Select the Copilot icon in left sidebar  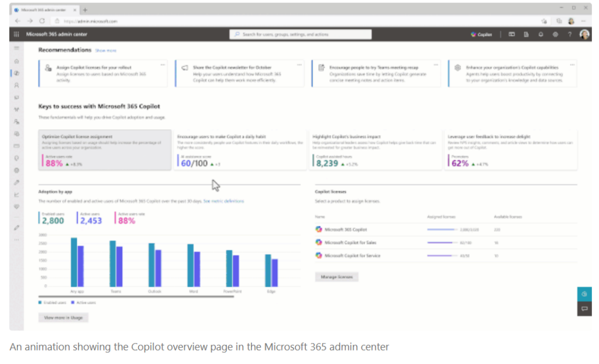[16, 73]
